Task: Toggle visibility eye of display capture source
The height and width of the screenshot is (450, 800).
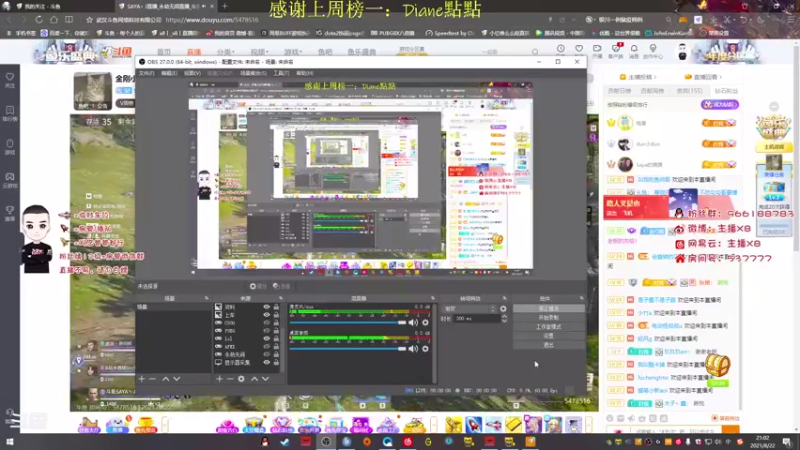Action: point(266,362)
